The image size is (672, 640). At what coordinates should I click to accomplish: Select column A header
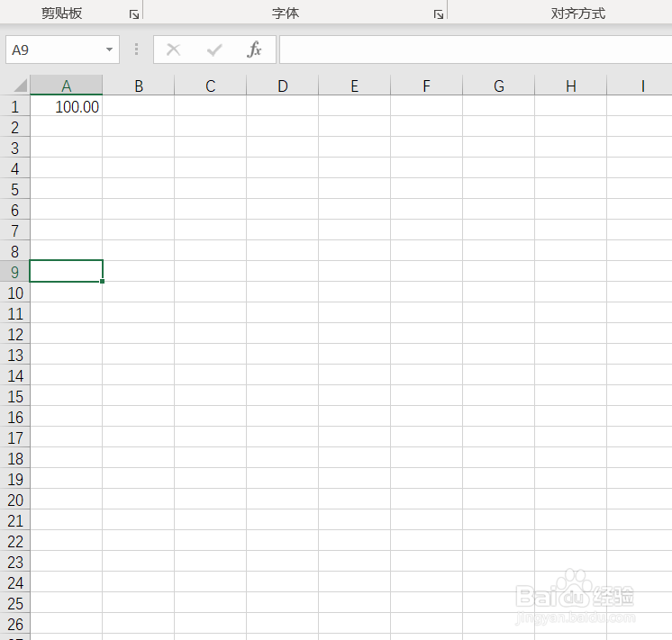[66, 86]
